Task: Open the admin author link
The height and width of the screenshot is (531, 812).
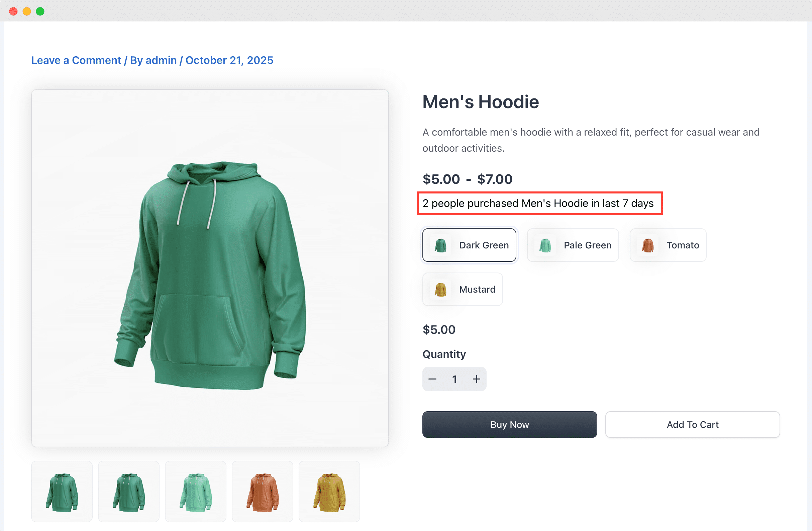Action: [x=161, y=60]
